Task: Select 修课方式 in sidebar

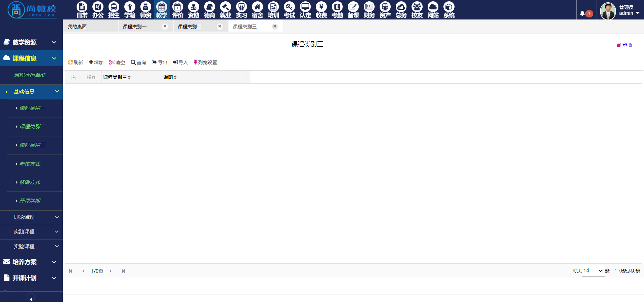Action: pos(30,182)
